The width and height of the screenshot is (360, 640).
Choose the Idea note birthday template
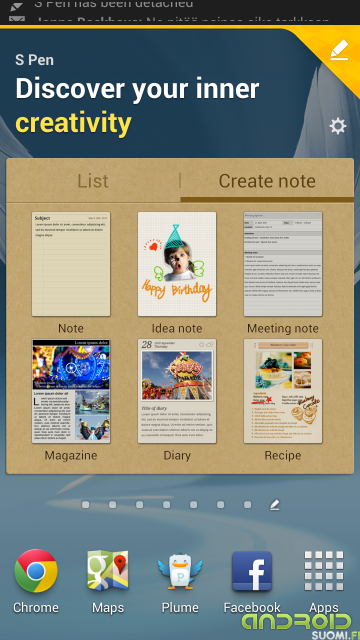pos(177,264)
